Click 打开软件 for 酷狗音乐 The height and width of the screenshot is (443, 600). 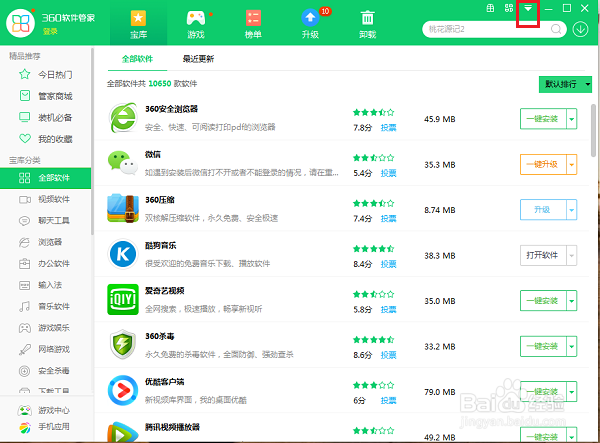[x=543, y=255]
